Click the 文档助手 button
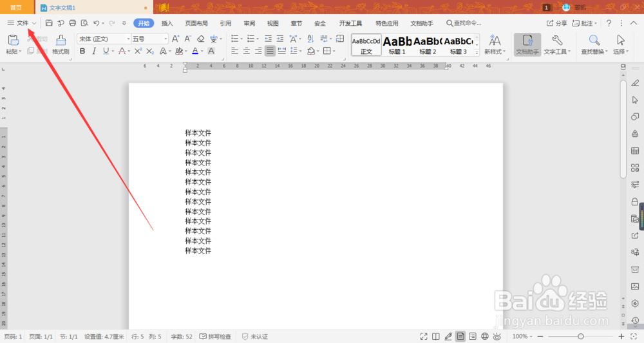644x343 pixels. point(527,44)
